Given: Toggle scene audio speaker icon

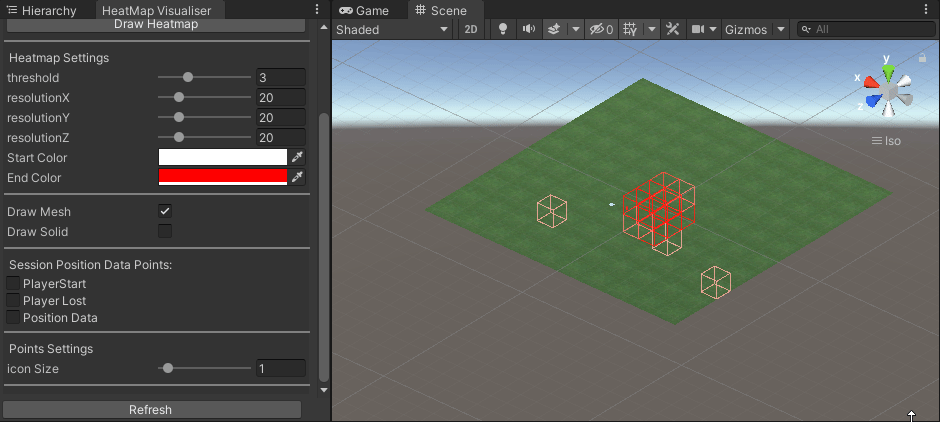Looking at the screenshot, I should [x=528, y=29].
